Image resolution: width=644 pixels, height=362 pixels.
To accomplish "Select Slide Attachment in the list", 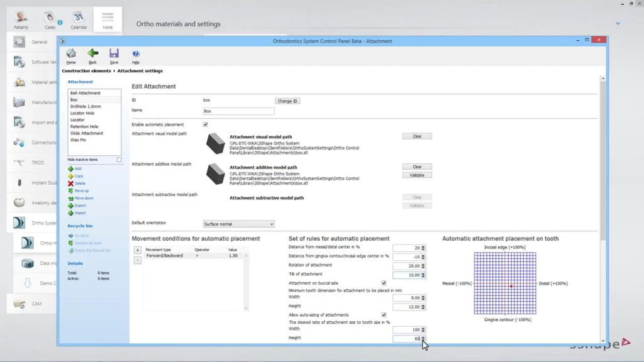I will [87, 133].
